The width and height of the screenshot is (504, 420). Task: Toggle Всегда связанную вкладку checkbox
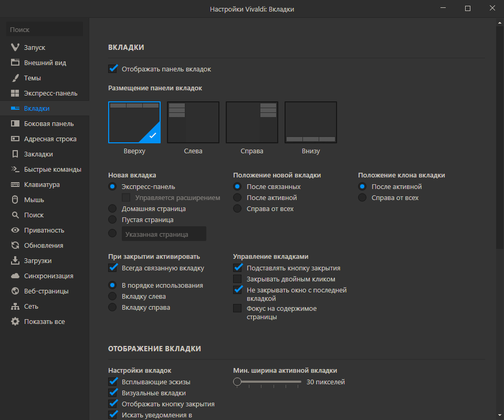[x=112, y=268]
